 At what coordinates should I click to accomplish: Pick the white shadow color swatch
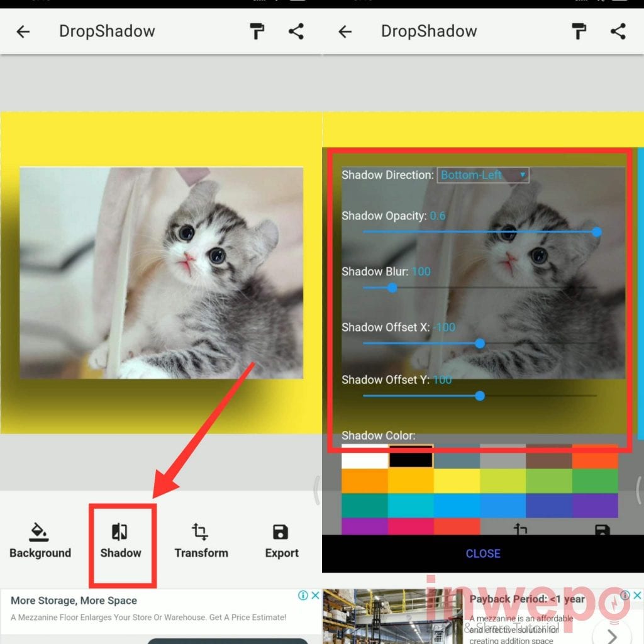tap(365, 457)
